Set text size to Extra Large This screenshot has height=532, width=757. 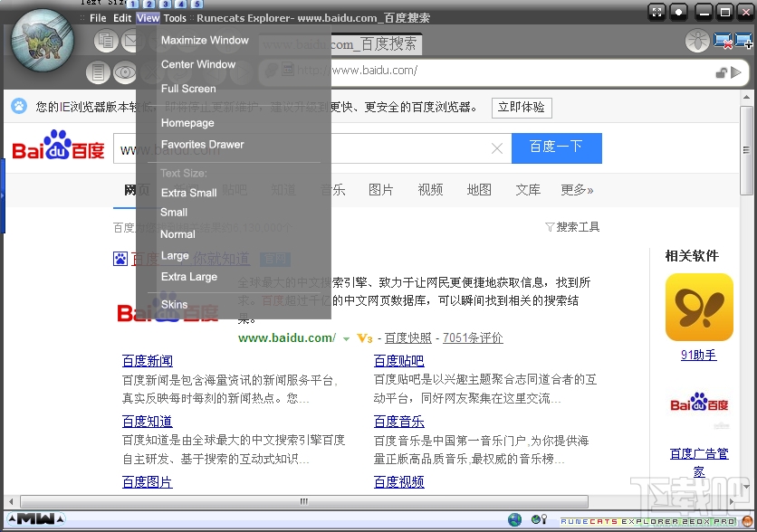click(x=188, y=277)
